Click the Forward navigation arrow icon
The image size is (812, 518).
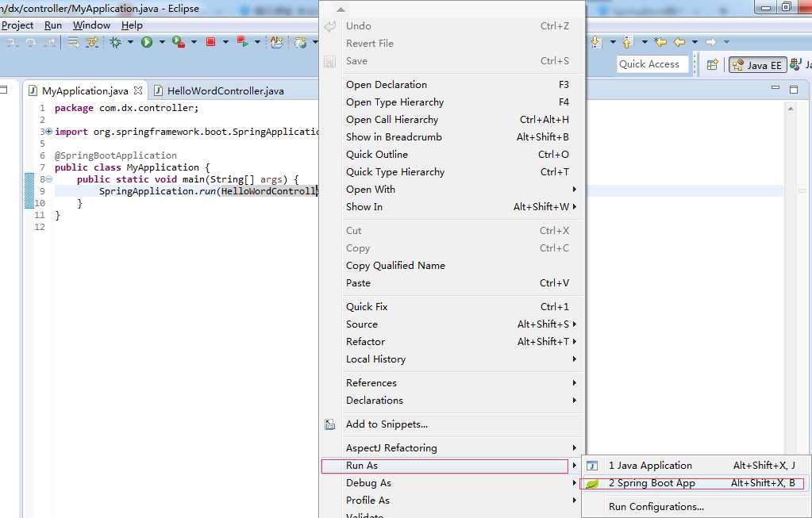point(711,42)
